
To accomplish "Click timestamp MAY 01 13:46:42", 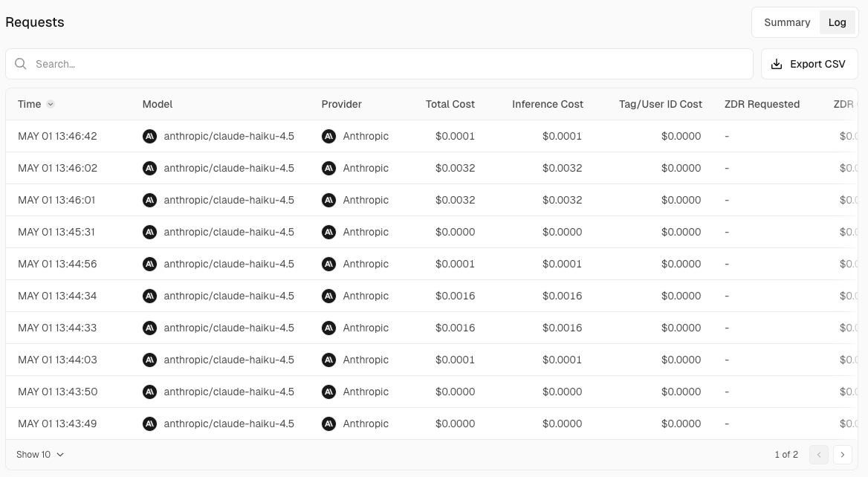I will [x=57, y=136].
